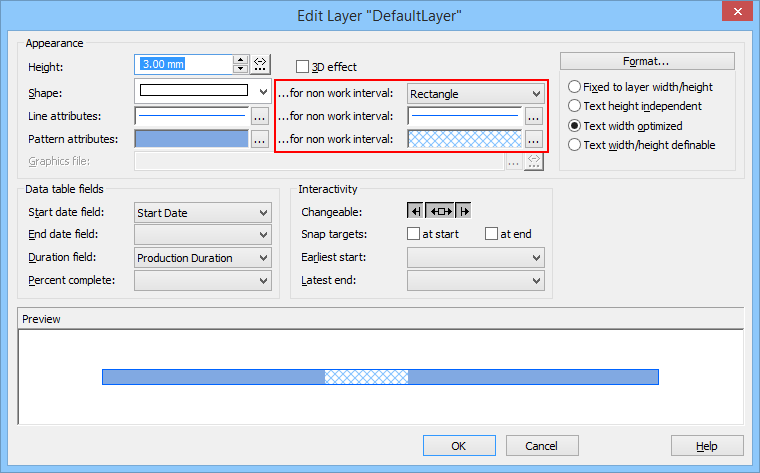Open Duration field dropdown
Viewport: 760px width, 473px height.
(203, 257)
